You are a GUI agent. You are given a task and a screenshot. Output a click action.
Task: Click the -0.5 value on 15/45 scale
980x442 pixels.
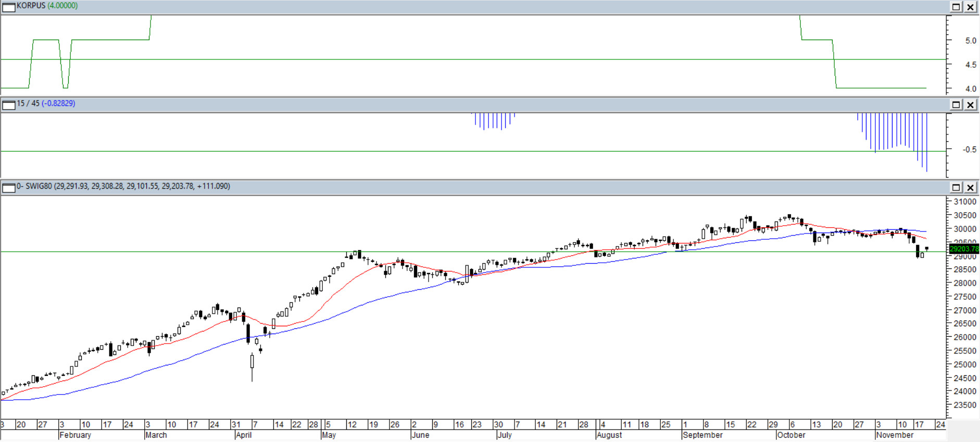(969, 150)
